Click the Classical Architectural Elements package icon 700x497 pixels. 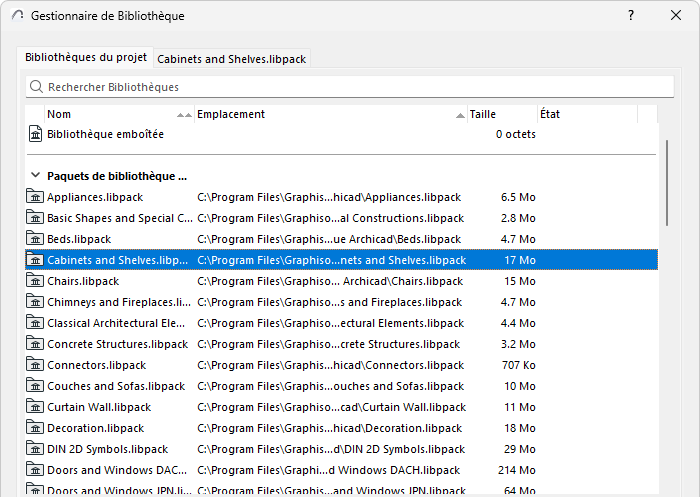[35, 322]
